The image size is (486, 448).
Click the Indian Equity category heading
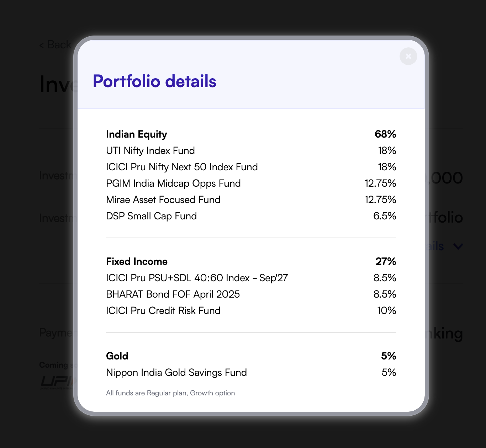coord(137,134)
